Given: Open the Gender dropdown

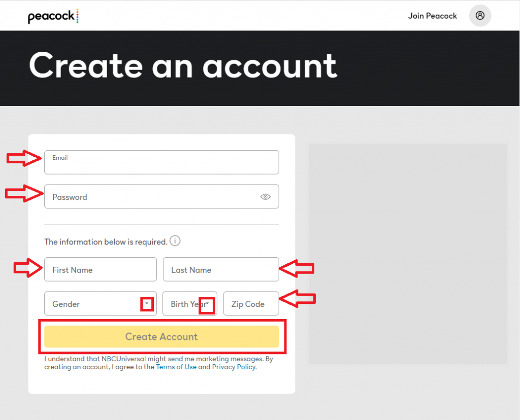Looking at the screenshot, I should 101,303.
